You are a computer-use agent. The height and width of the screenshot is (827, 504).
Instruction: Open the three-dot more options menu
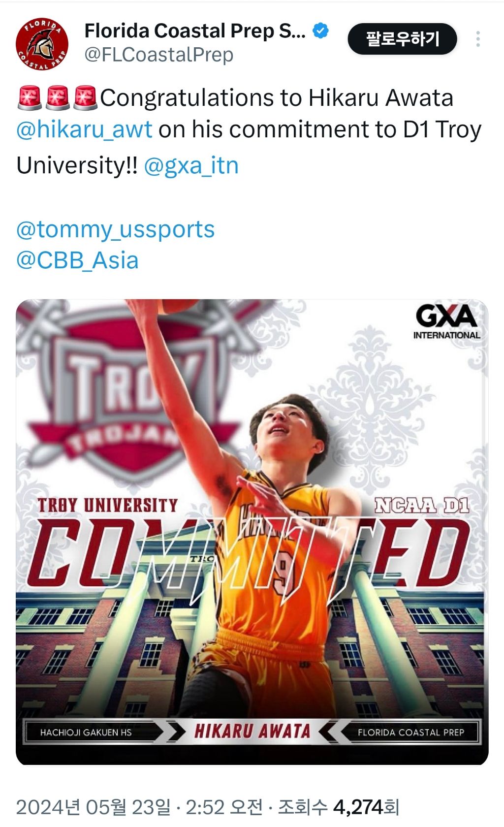[477, 39]
